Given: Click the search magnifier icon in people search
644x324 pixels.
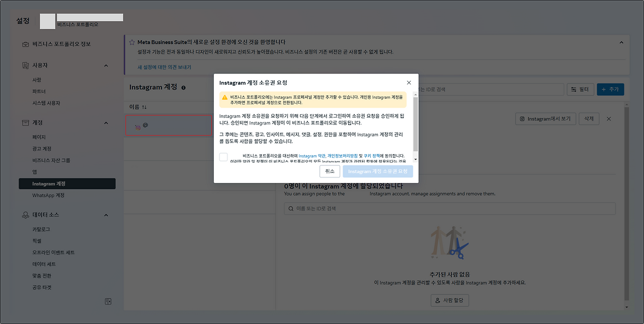Looking at the screenshot, I should (x=290, y=209).
